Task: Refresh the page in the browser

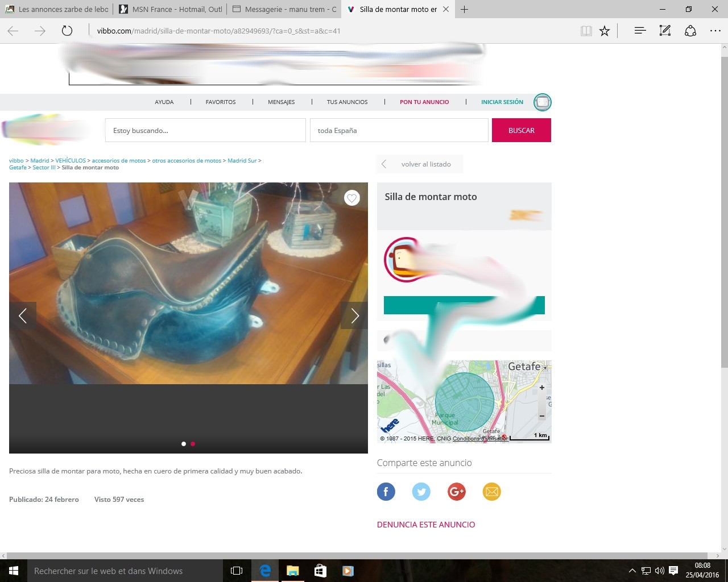Action: (67, 31)
